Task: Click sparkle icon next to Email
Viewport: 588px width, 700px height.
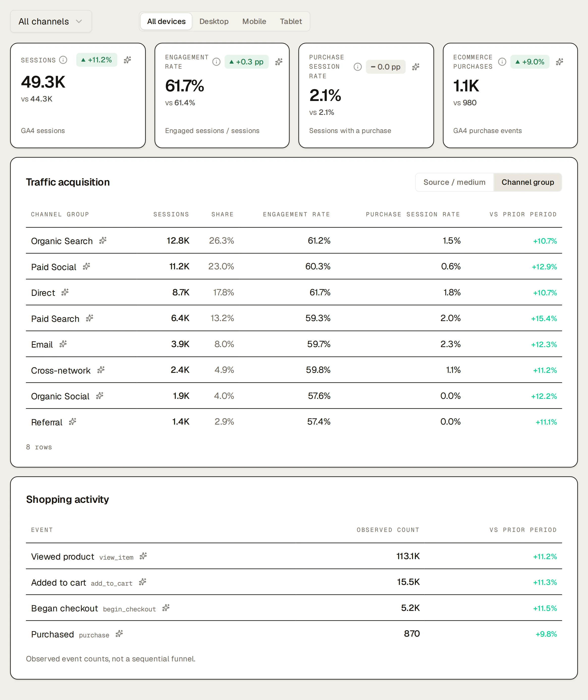Action: [63, 344]
